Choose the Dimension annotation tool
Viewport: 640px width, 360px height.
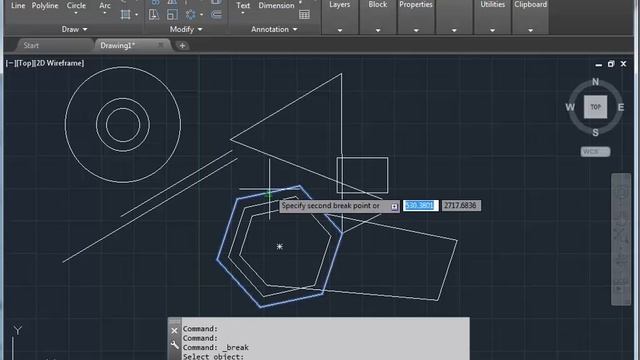(276, 5)
